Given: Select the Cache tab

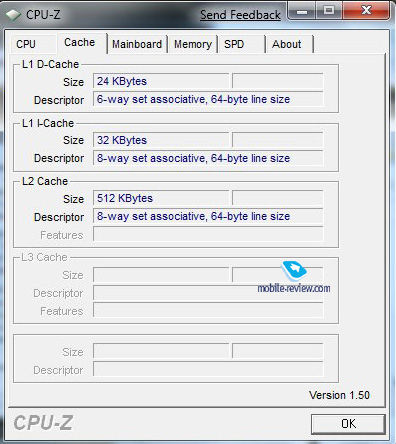Looking at the screenshot, I should tap(82, 43).
